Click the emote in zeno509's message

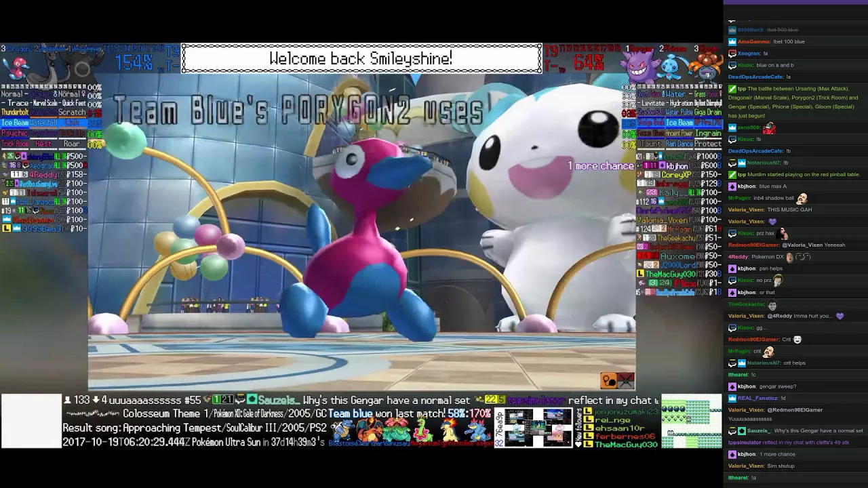pos(769,127)
